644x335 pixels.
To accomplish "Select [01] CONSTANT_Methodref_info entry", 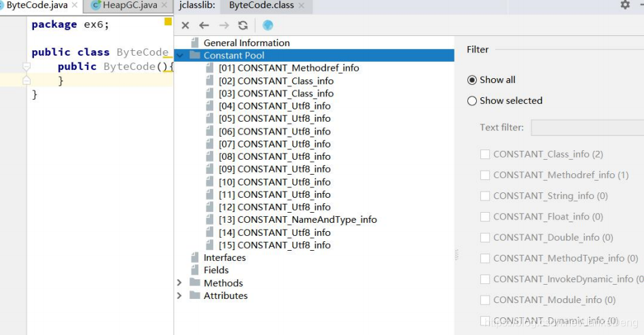I will click(289, 68).
